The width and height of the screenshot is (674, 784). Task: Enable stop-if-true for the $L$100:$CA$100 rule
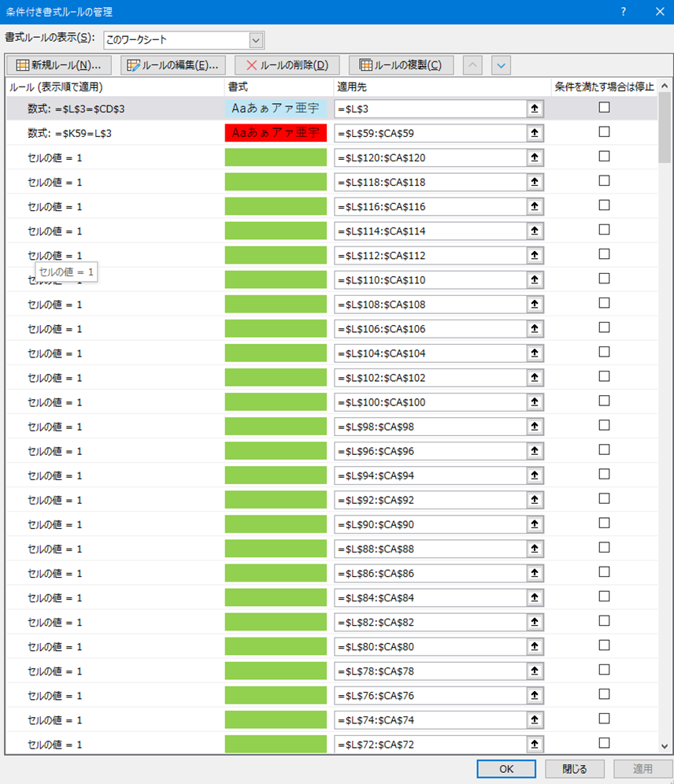click(604, 401)
